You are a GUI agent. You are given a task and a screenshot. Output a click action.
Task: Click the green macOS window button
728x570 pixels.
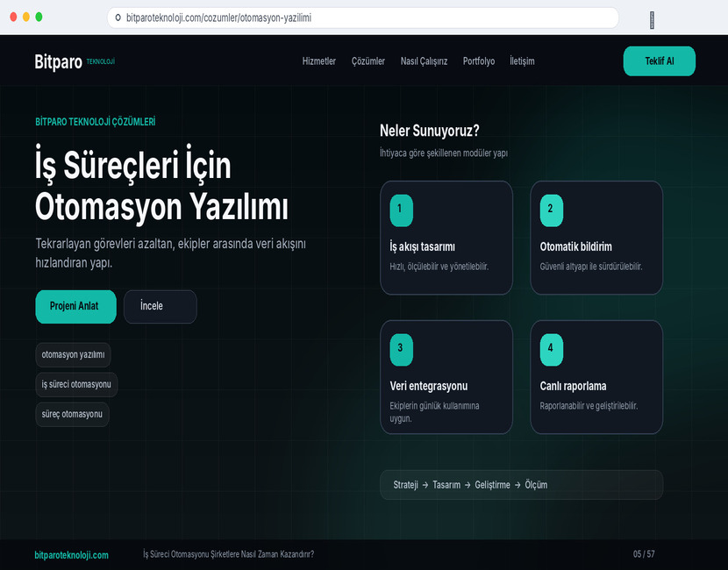pyautogui.click(x=39, y=17)
